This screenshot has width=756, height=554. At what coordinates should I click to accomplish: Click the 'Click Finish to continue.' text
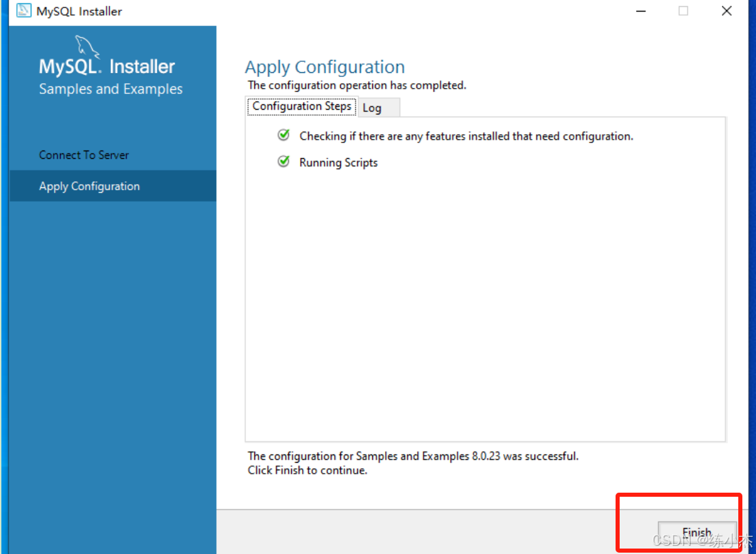[307, 471]
